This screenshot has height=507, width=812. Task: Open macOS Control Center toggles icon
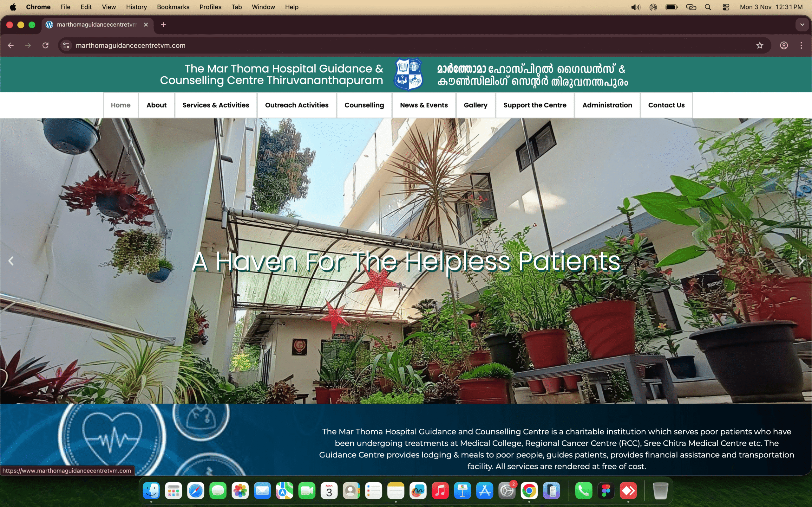pyautogui.click(x=726, y=7)
